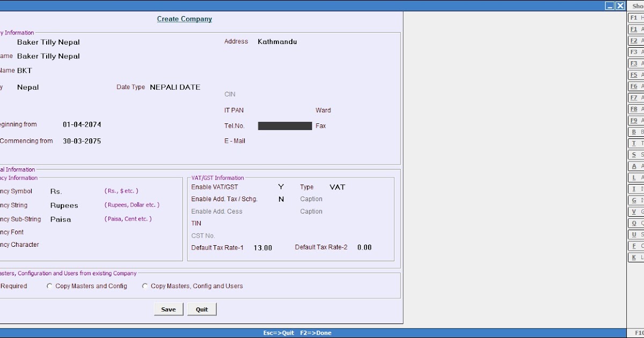Viewport: 644px width, 338px height.
Task: Click the Q hotkey sidebar button
Action: (x=636, y=223)
